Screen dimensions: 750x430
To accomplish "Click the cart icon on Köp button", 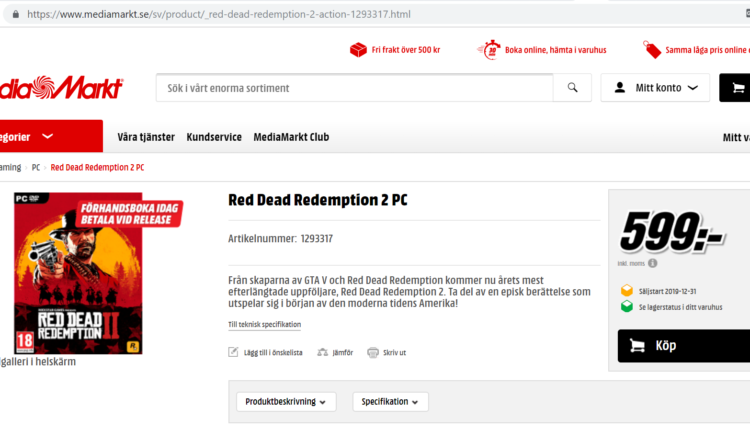I will point(637,345).
